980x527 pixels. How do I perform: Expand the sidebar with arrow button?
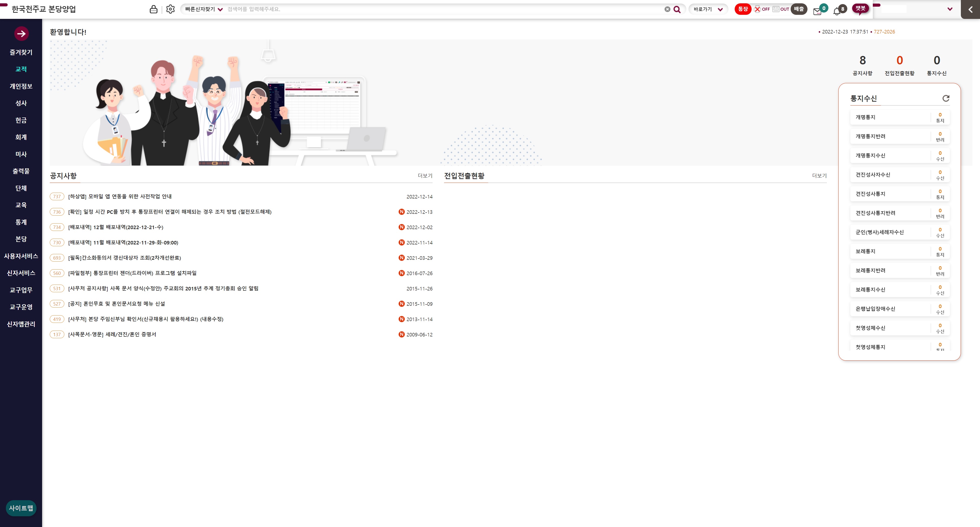coord(21,33)
